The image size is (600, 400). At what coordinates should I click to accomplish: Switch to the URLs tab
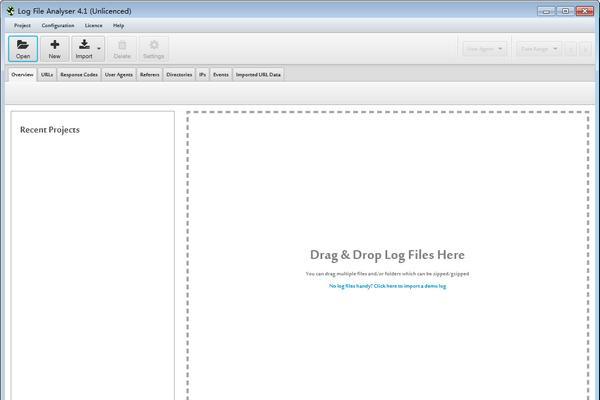[47, 75]
